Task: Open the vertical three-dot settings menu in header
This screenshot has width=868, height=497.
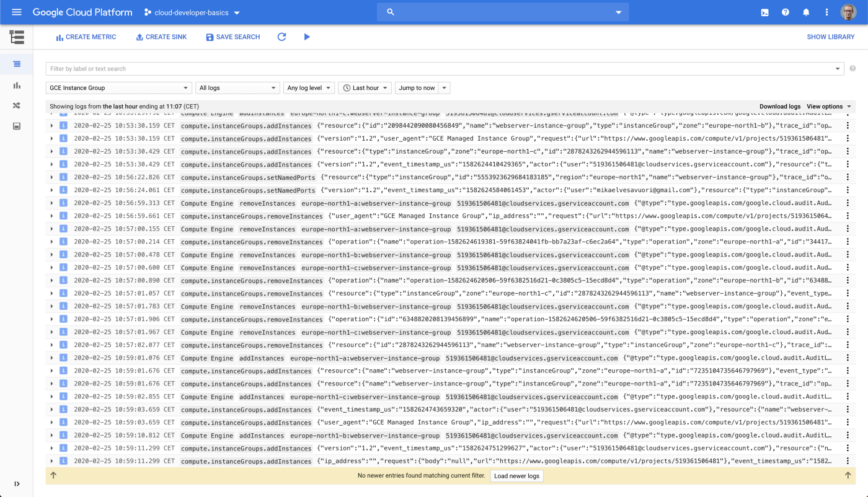Action: click(x=826, y=12)
